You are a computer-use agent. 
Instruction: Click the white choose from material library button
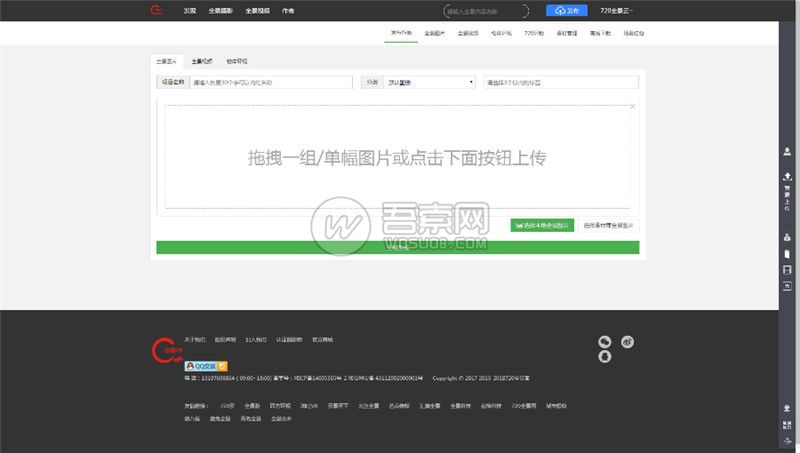tap(608, 225)
